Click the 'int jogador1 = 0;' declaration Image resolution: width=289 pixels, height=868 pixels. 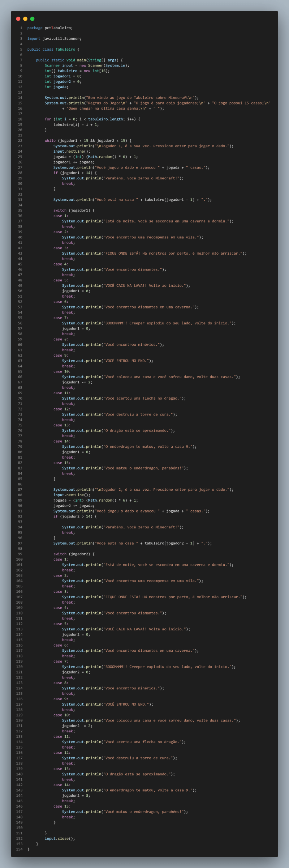pyautogui.click(x=63, y=76)
